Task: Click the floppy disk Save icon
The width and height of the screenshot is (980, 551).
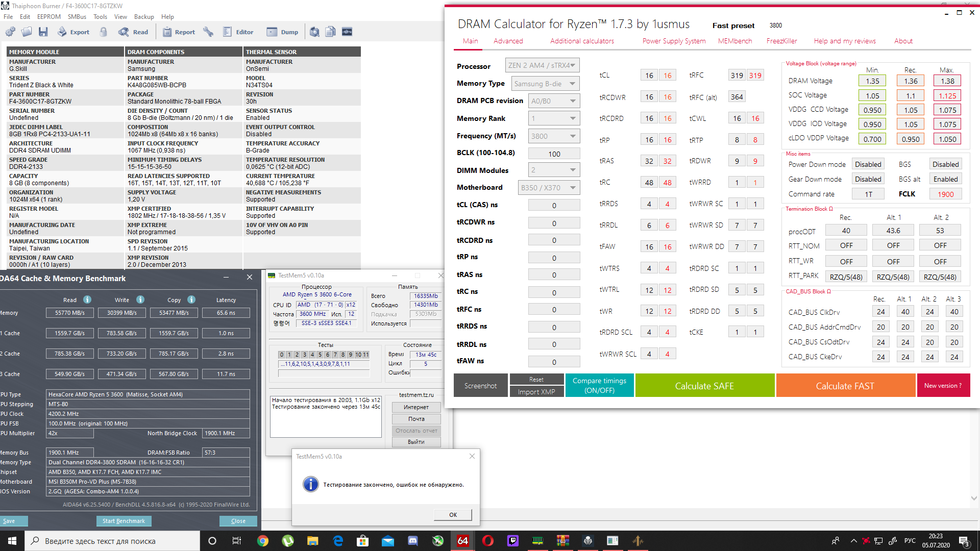Action: (43, 32)
